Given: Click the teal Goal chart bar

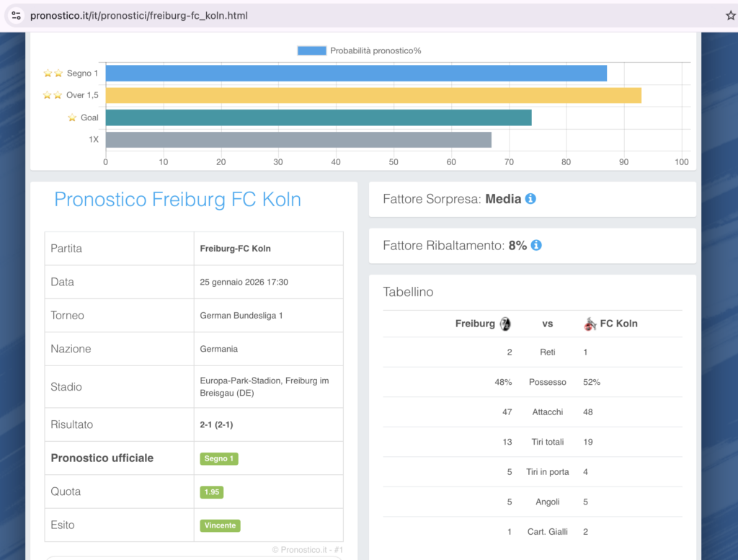Looking at the screenshot, I should click(319, 117).
